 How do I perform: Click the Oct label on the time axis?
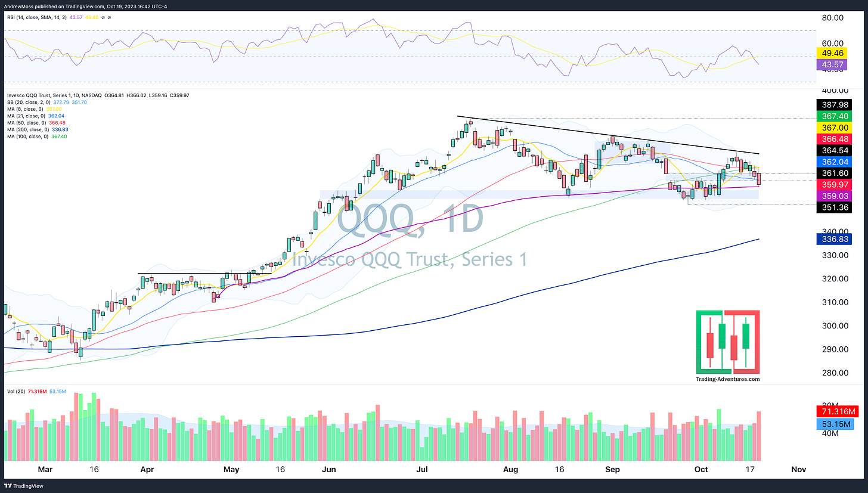click(x=701, y=469)
